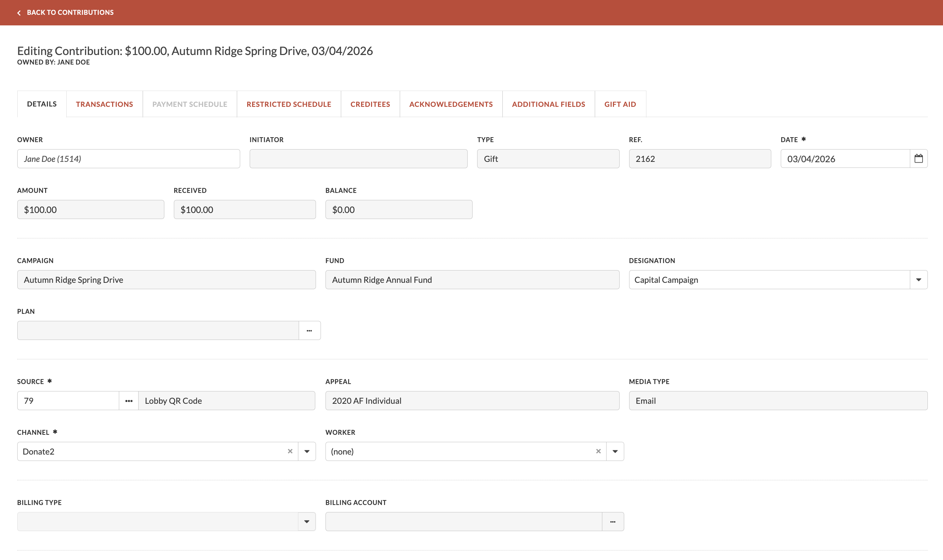Expand the Billing Type dropdown arrow
Screen dimensions: 943x560
pos(307,522)
